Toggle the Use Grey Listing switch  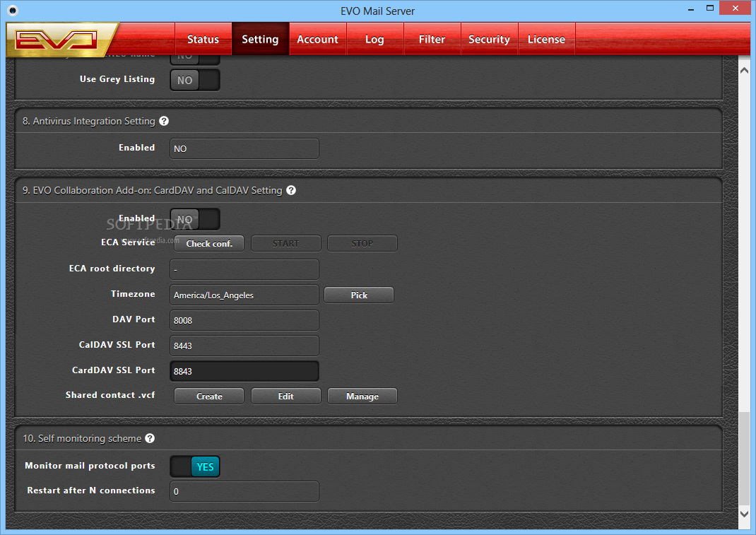195,80
